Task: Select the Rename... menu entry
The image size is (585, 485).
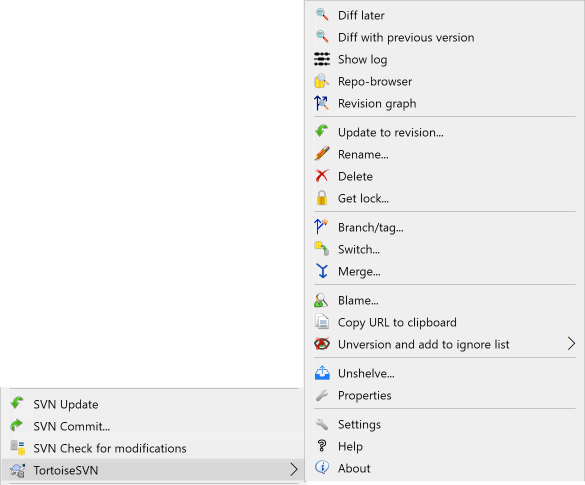Action: coord(445,154)
